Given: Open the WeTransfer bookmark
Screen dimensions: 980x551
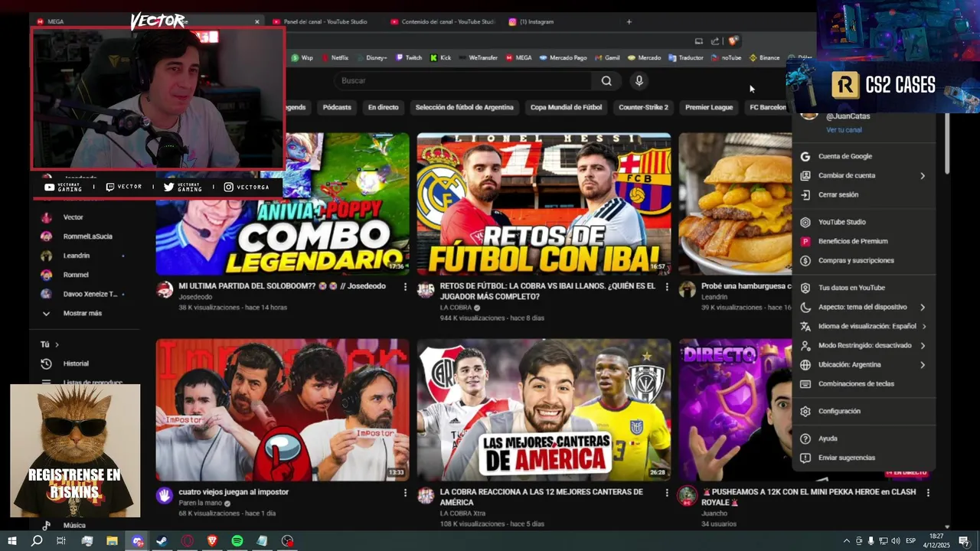Looking at the screenshot, I should tap(479, 57).
